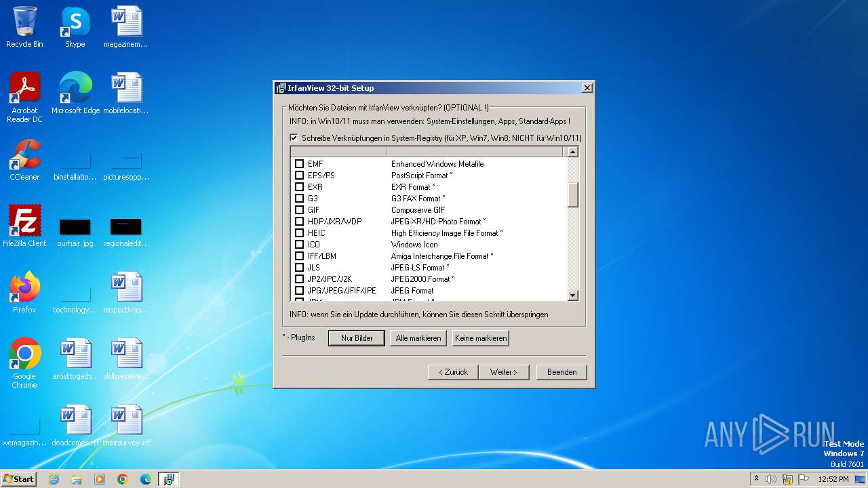This screenshot has width=868, height=488.
Task: Launch Skype from the desktop
Action: coord(75,27)
